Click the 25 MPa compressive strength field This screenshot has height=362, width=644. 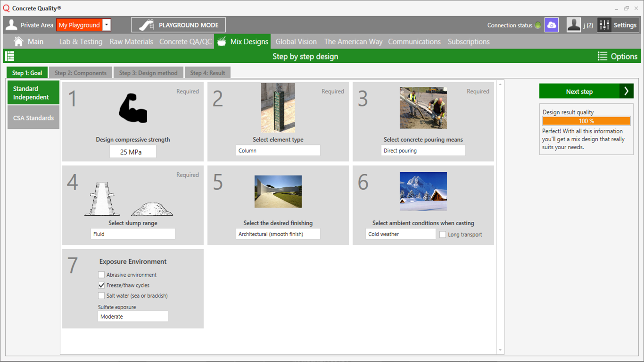(x=133, y=152)
